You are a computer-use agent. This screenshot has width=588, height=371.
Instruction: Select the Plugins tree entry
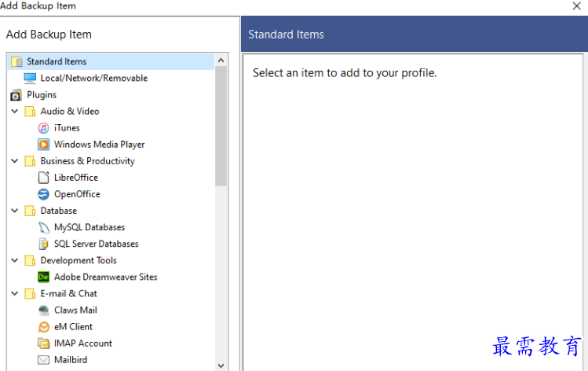pos(42,94)
